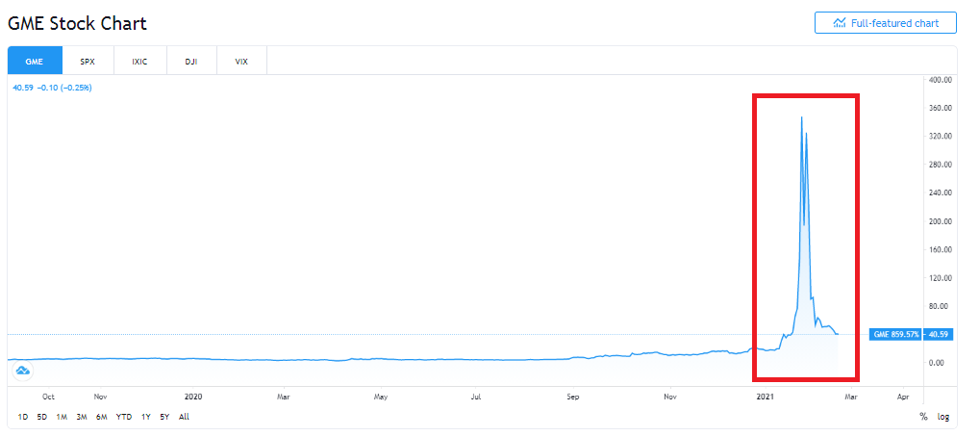Switch to the SPX tab
Screen dimensions: 980x436
click(88, 62)
